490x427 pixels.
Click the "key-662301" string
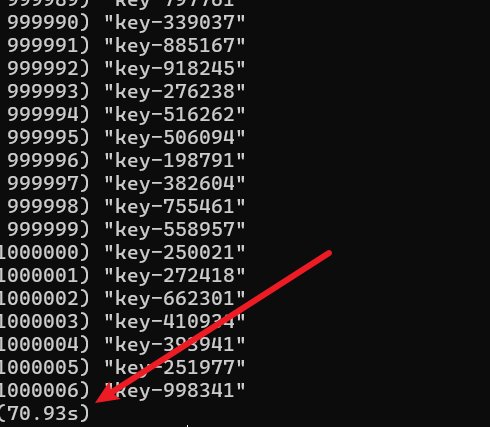pyautogui.click(x=175, y=299)
